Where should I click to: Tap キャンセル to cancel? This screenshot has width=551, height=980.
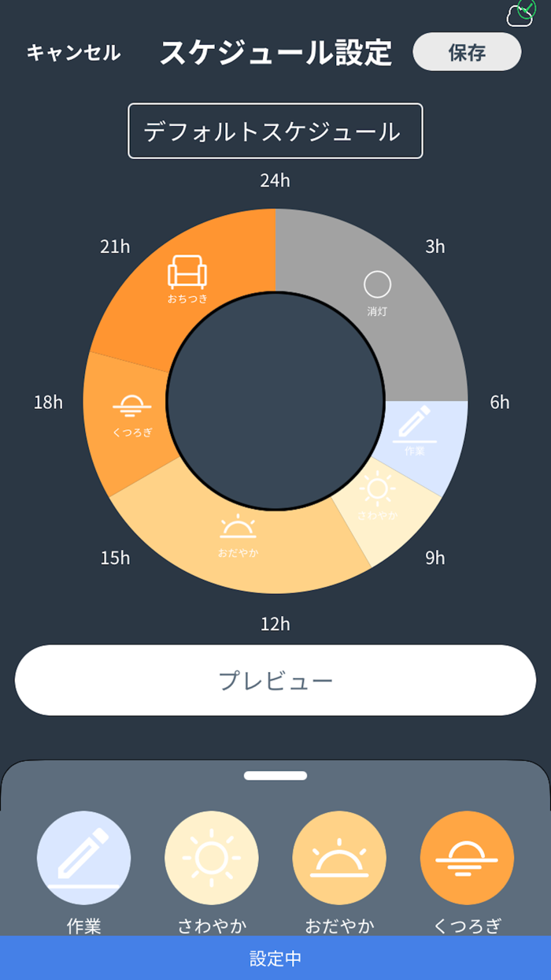73,52
